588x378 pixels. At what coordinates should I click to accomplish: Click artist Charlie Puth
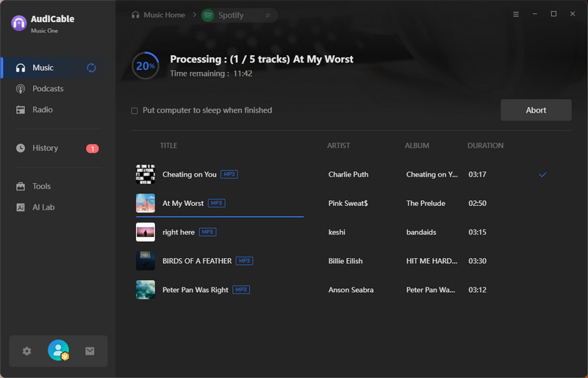click(x=348, y=174)
